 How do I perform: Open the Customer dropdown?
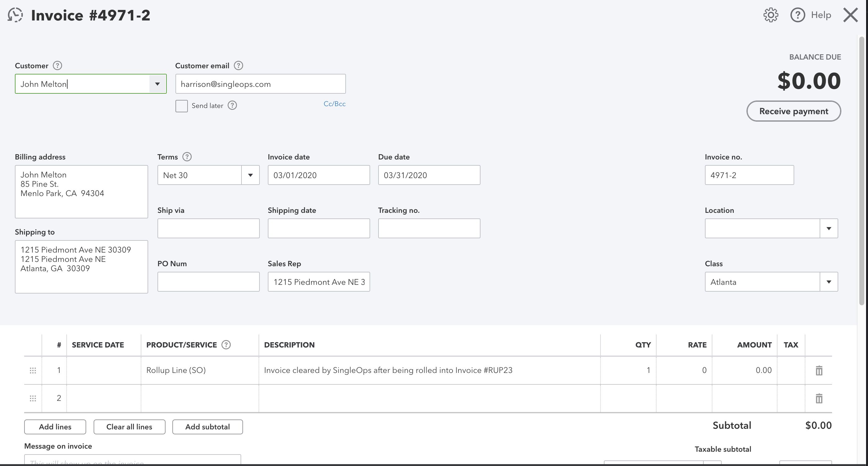coord(157,84)
